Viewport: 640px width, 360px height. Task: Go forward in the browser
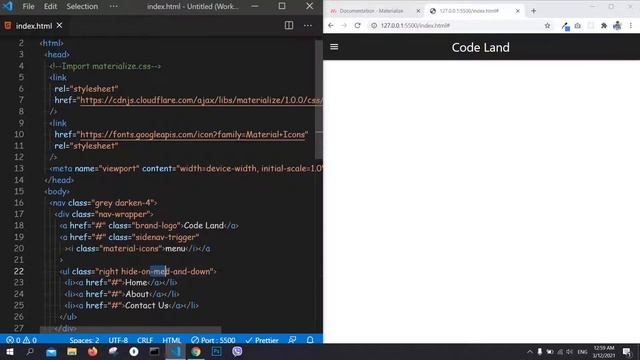344,25
